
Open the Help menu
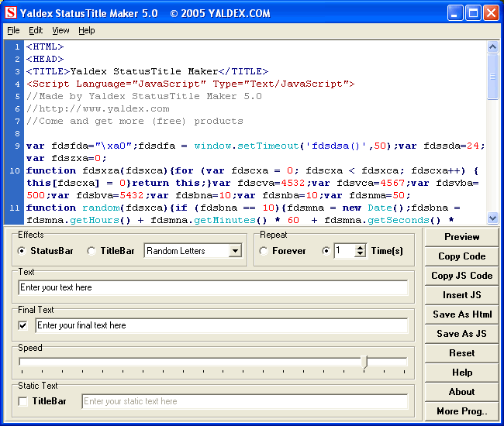point(86,30)
